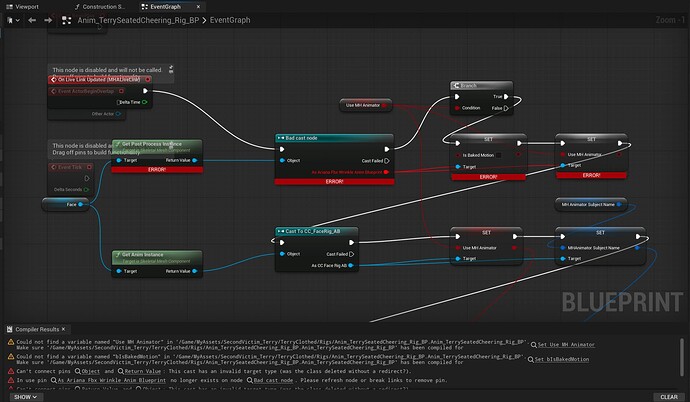This screenshot has width=690, height=402.
Task: Select the Branch node header
Action: coord(481,85)
